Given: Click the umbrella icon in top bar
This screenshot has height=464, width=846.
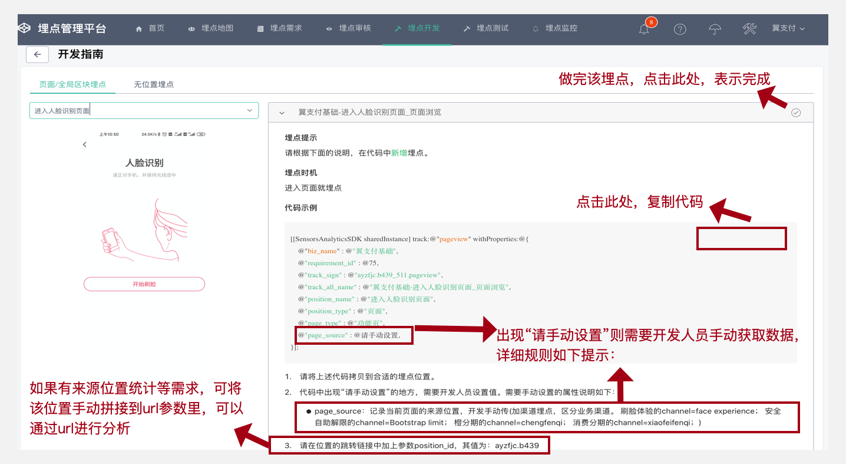Looking at the screenshot, I should click(x=714, y=29).
